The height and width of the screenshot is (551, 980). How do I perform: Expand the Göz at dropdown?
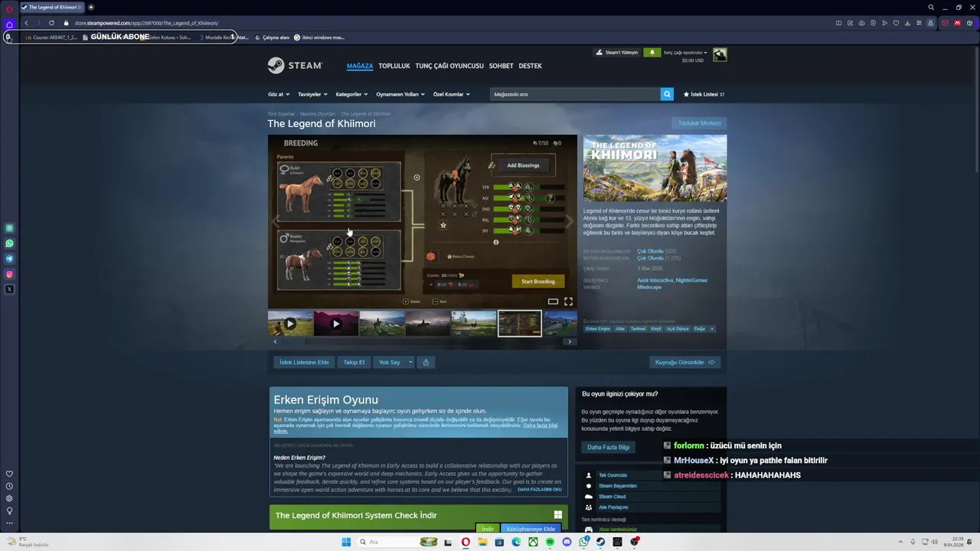click(279, 94)
